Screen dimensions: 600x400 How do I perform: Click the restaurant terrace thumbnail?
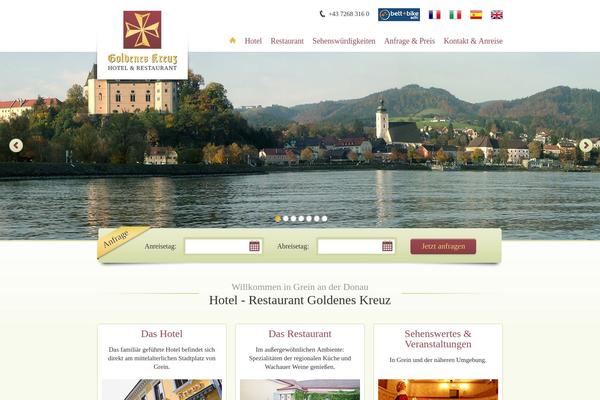tap(300, 390)
